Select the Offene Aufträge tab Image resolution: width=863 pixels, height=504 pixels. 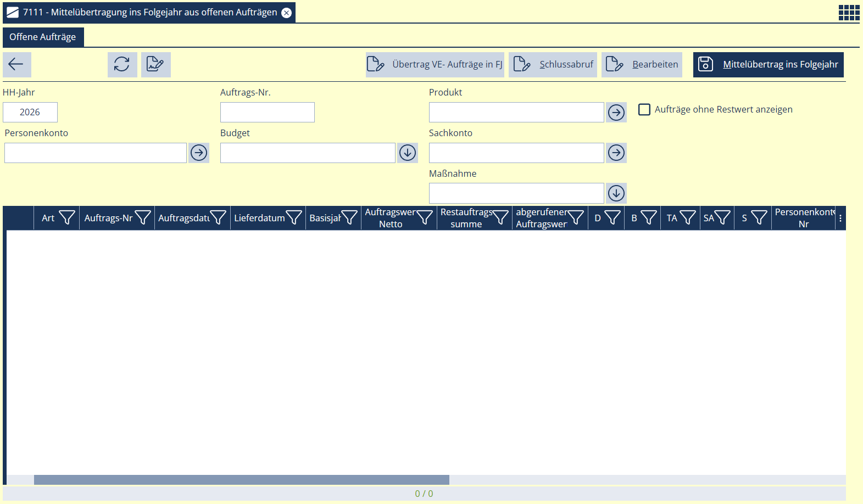click(x=43, y=37)
